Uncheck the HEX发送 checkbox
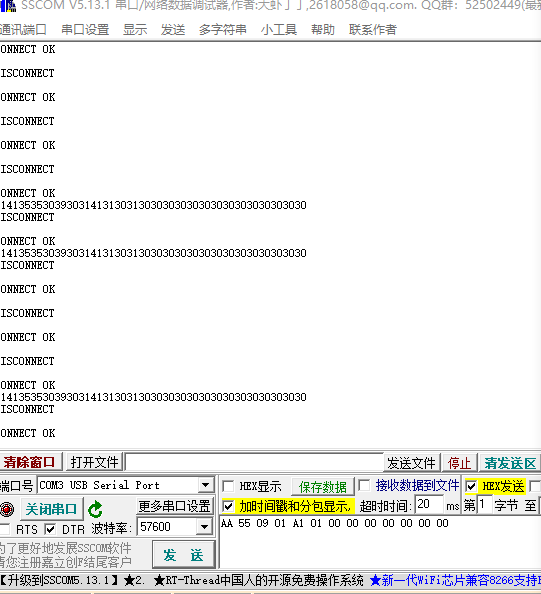541x594 pixels. click(471, 486)
